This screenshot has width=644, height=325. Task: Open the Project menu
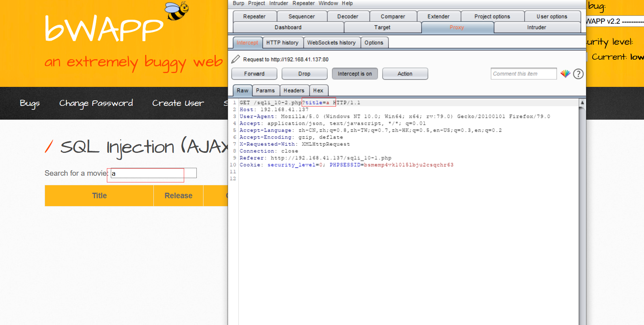tap(256, 3)
